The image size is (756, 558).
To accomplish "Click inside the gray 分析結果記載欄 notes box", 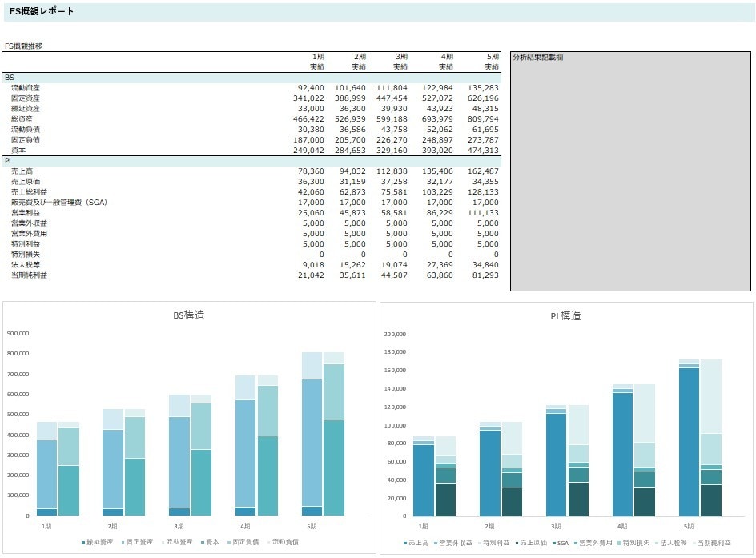I will 630,171.
